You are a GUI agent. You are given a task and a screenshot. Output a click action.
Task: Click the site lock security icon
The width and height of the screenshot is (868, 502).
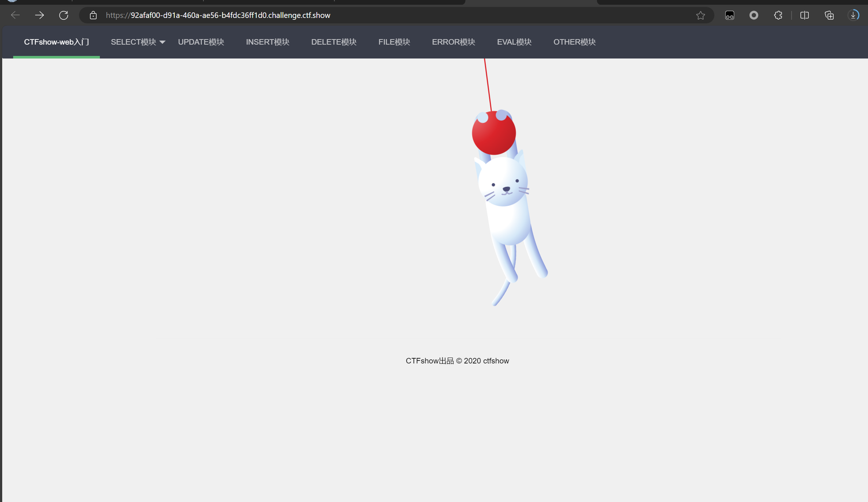coord(93,15)
